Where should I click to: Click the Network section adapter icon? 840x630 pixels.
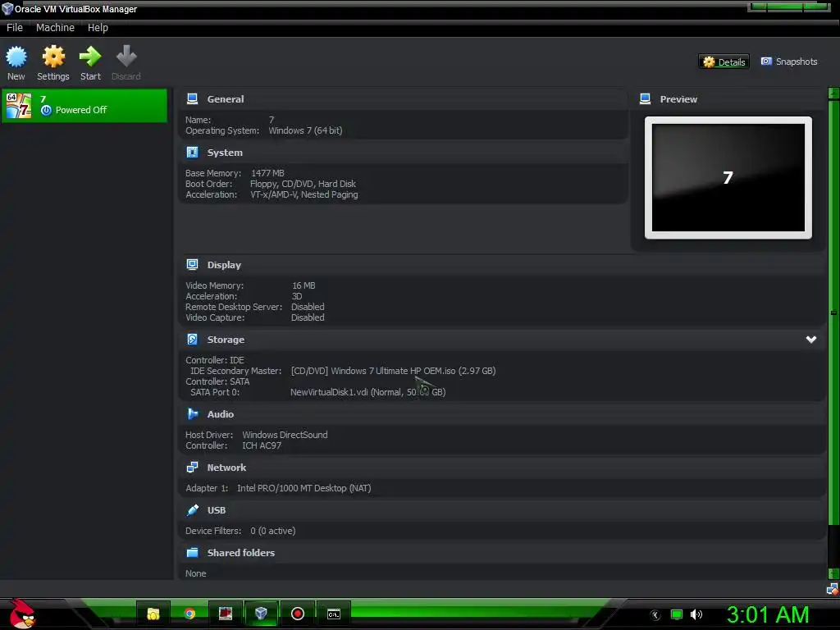[192, 467]
